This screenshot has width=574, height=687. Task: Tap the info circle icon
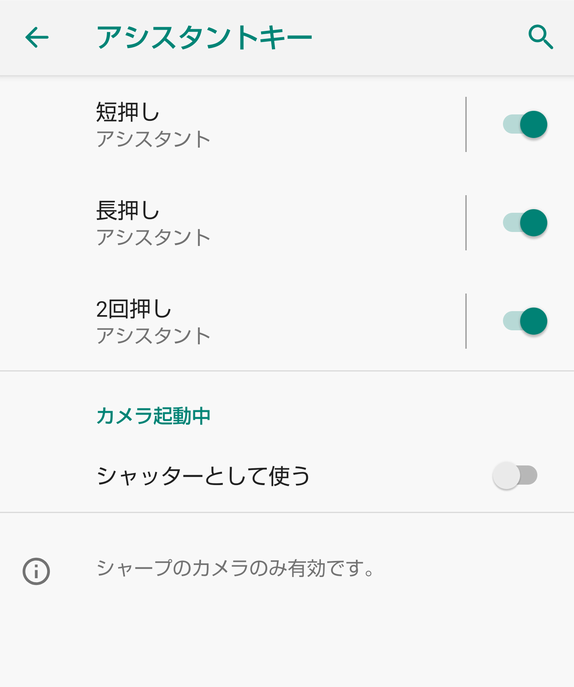pos(36,571)
